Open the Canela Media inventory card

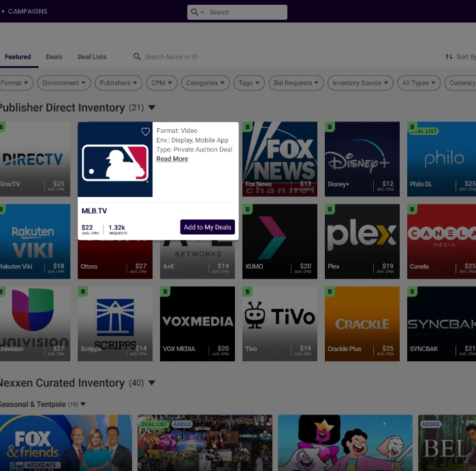[441, 241]
